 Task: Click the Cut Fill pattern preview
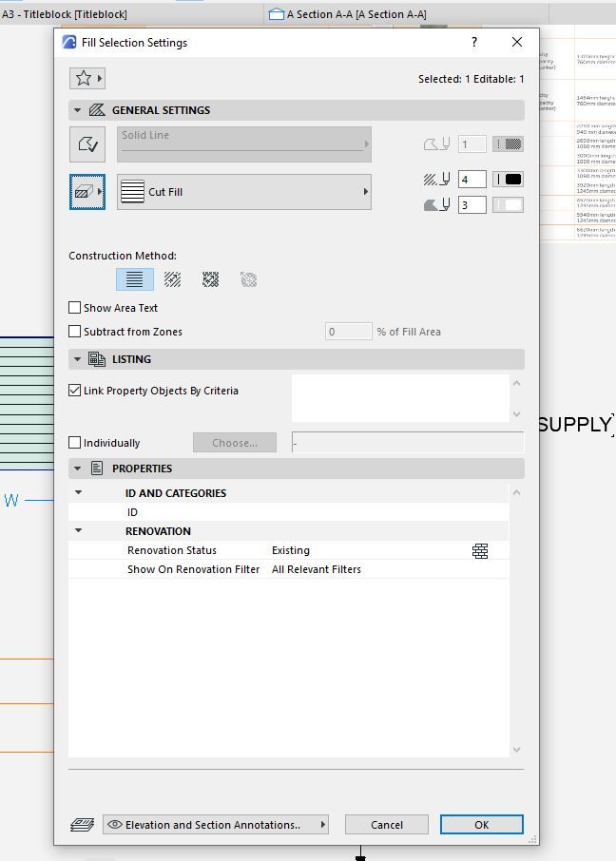click(132, 192)
